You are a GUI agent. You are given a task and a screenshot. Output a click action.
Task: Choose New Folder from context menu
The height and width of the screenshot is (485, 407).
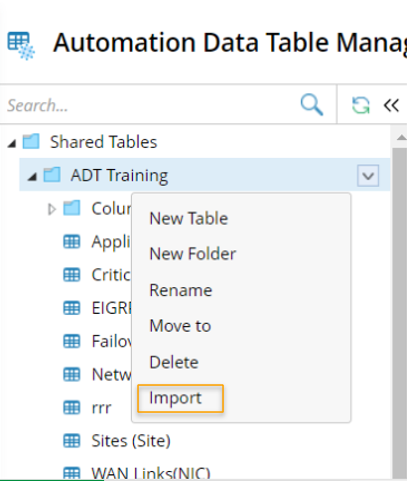193,254
